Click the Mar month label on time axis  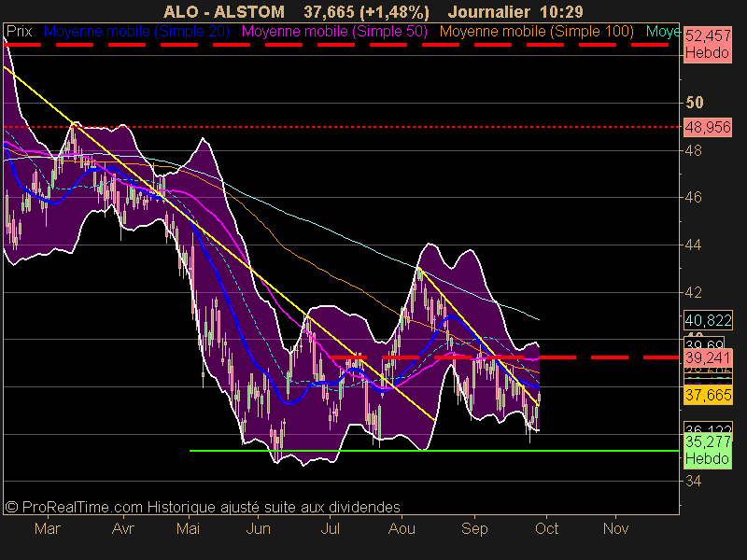tap(48, 528)
